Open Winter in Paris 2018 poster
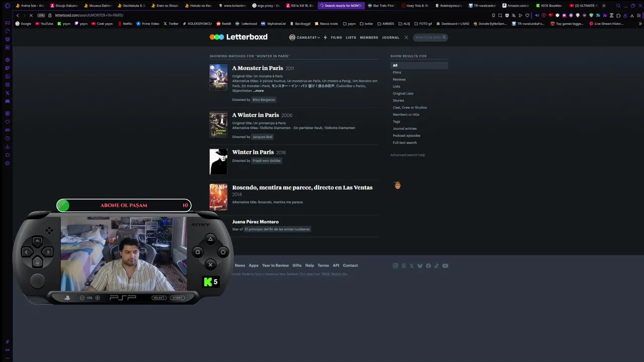 (x=218, y=161)
